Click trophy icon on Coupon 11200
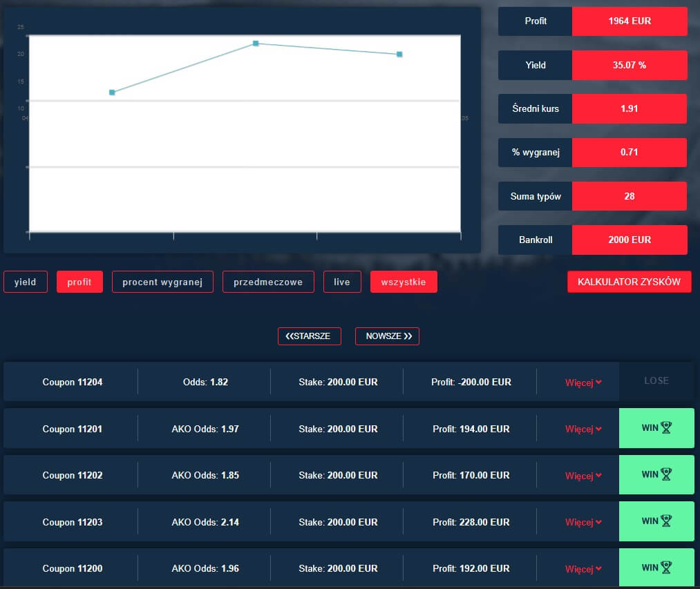Image resolution: width=700 pixels, height=589 pixels. click(x=666, y=567)
